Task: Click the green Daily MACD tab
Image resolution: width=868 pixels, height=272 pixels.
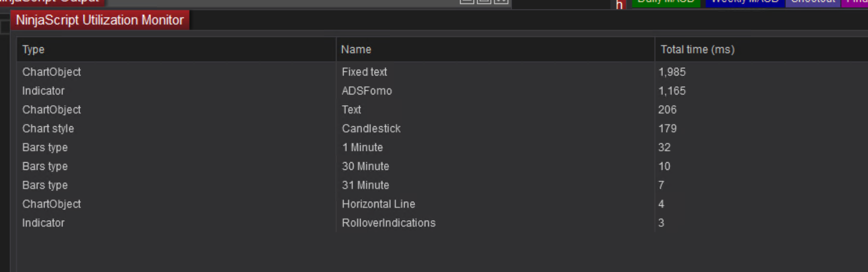Action: click(x=665, y=2)
